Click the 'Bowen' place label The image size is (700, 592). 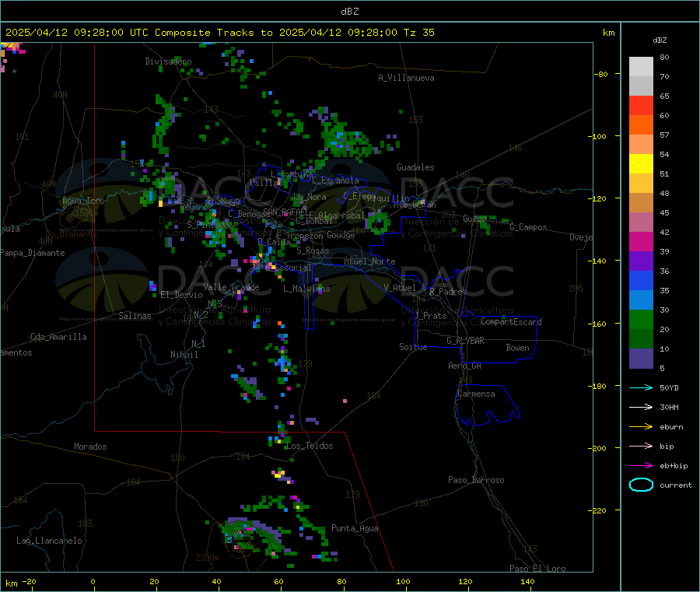(517, 348)
